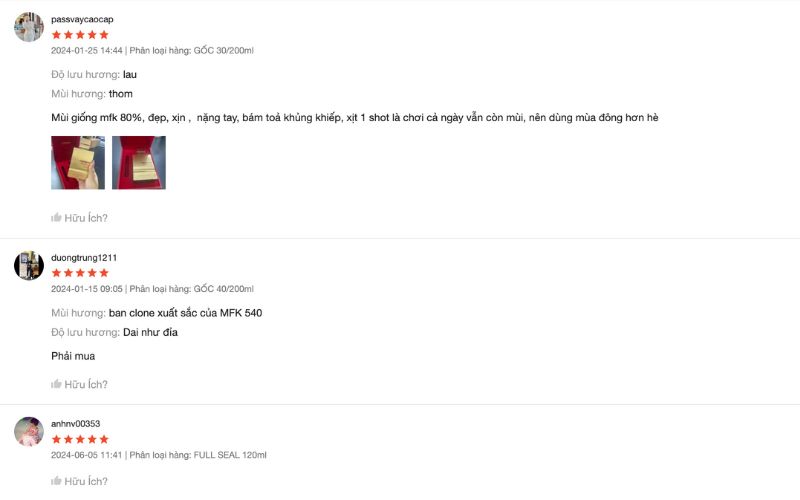Image resolution: width=800 pixels, height=500 pixels.
Task: Open the username passvaycaocap
Action: click(x=82, y=19)
